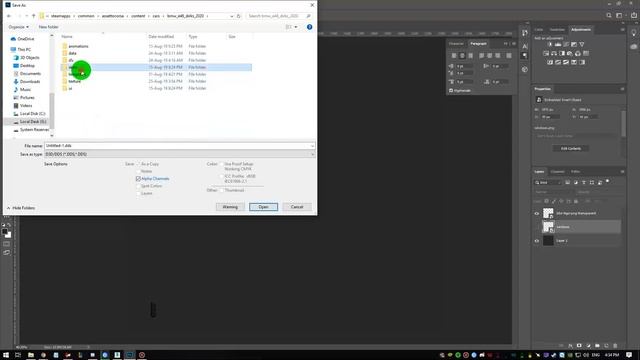Add a Photo Filter adjustment
640x360 pixels.
tap(570, 53)
